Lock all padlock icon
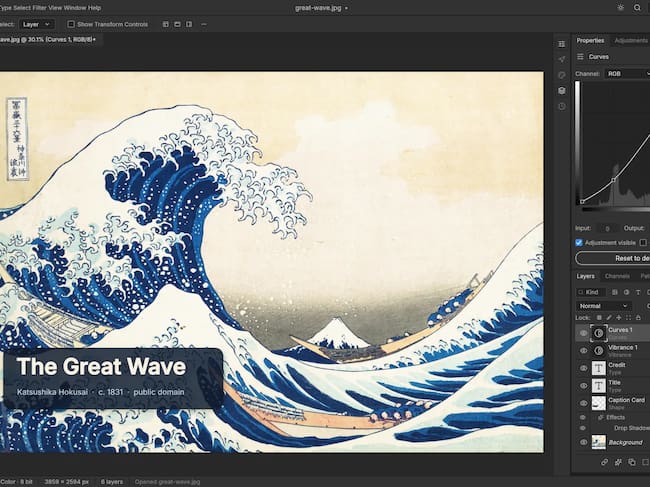 point(638,317)
